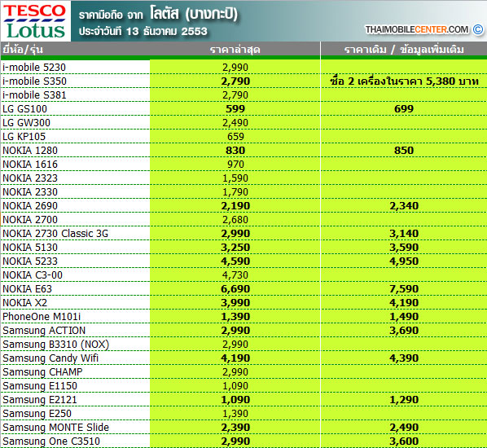The height and width of the screenshot is (448, 487).
Task: Click the ราคาเดิม / ข้อมูลเพิ่มเติม header
Action: click(404, 50)
